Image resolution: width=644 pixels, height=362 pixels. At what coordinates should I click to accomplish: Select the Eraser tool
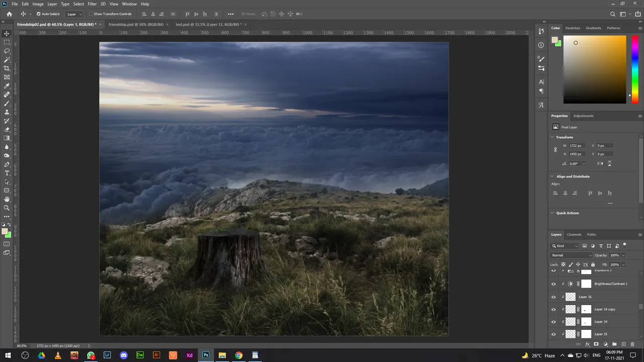(7, 129)
